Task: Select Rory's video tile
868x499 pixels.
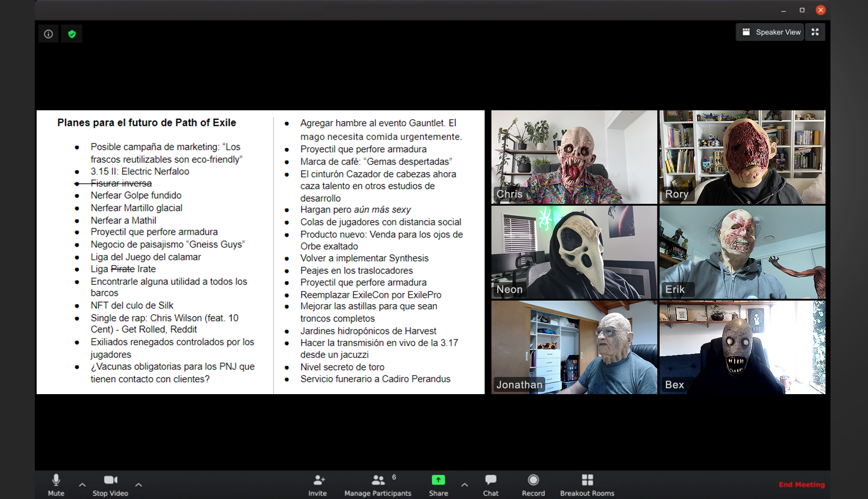Action: (x=742, y=157)
